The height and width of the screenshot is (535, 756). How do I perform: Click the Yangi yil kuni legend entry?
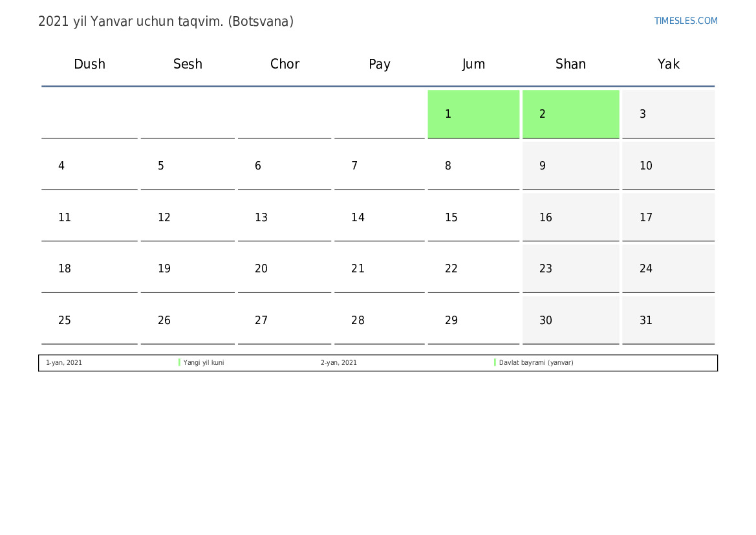204,363
